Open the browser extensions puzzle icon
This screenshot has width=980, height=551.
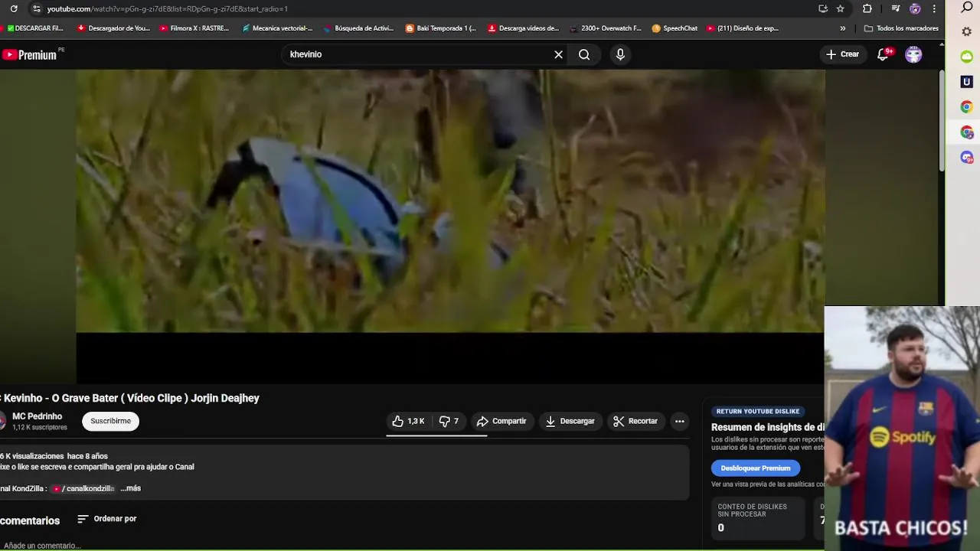pyautogui.click(x=867, y=8)
